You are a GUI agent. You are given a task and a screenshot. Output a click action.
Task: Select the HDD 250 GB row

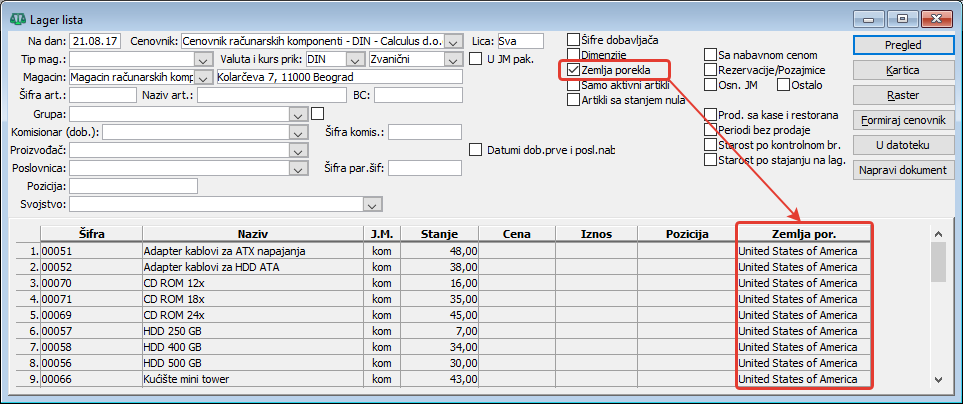point(443,331)
